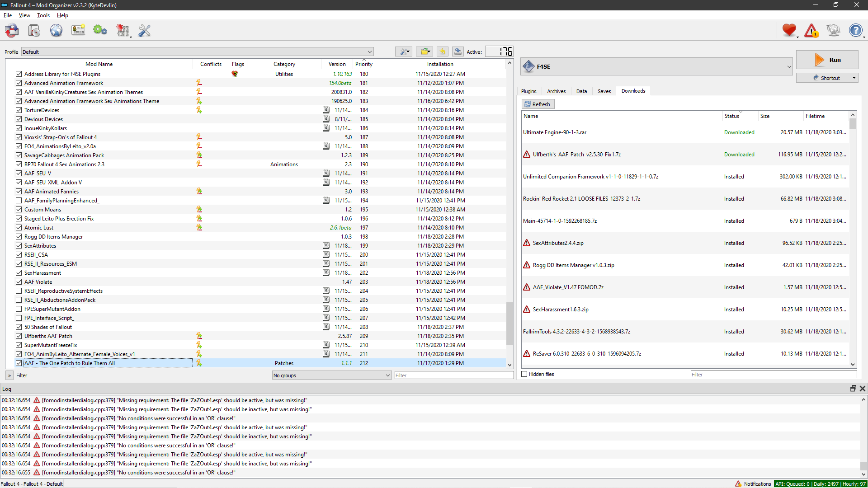Click warning icon beside AAF_Violate_V1.47 FOMOD.7z

pos(527,287)
